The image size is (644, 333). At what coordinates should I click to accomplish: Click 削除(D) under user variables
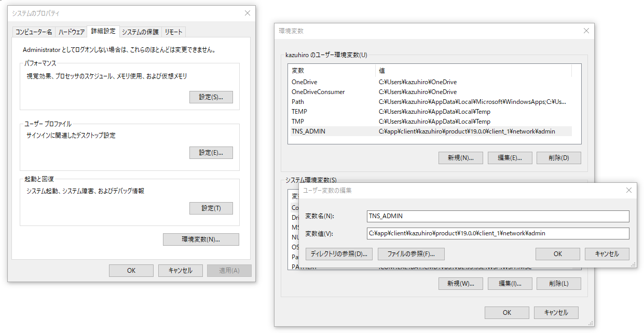pos(558,158)
